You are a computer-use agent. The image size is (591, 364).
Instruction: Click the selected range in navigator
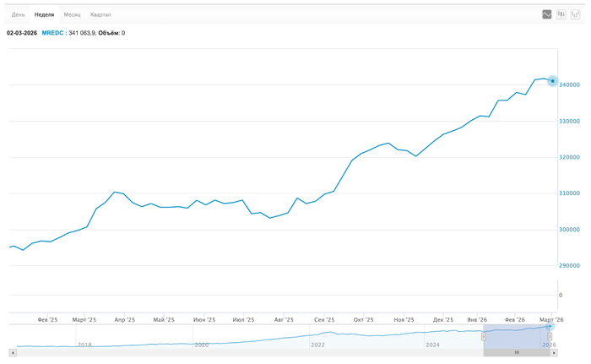point(517,335)
